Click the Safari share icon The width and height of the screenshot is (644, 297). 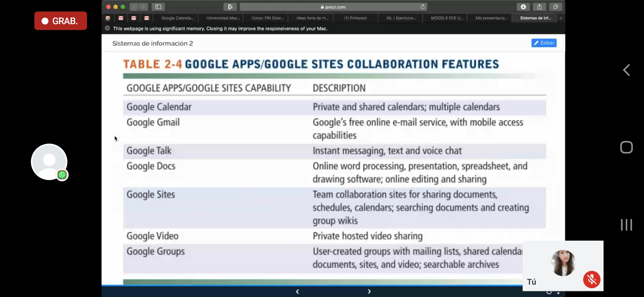[539, 7]
